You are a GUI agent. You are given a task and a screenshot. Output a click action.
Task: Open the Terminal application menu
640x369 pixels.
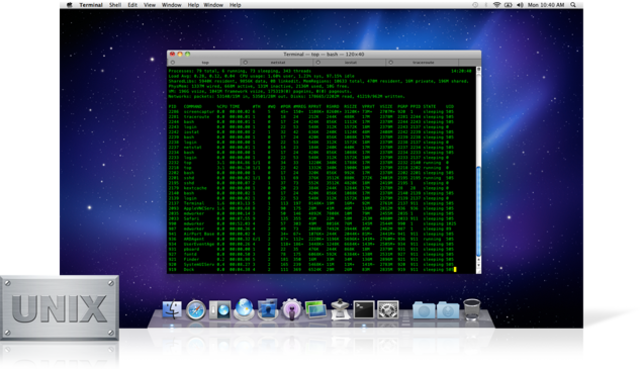(91, 5)
